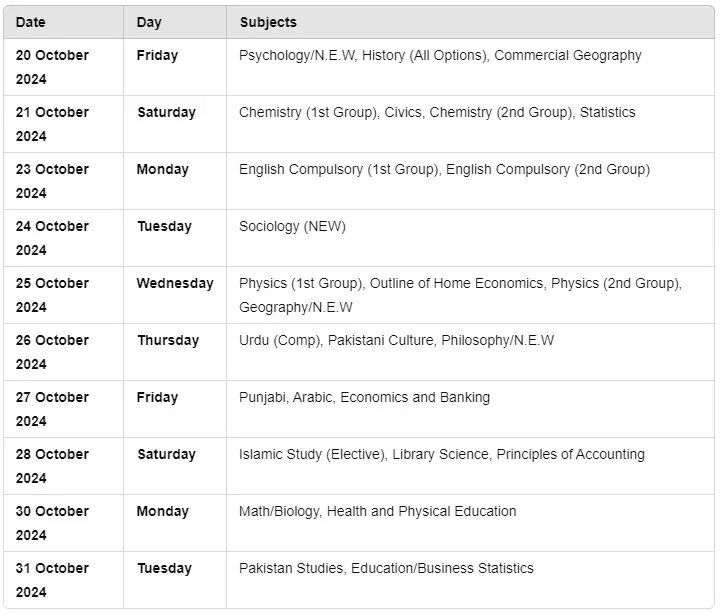Click the Physics (1st Group) subjects cell
Image resolution: width=720 pixels, height=613 pixels.
470,295
